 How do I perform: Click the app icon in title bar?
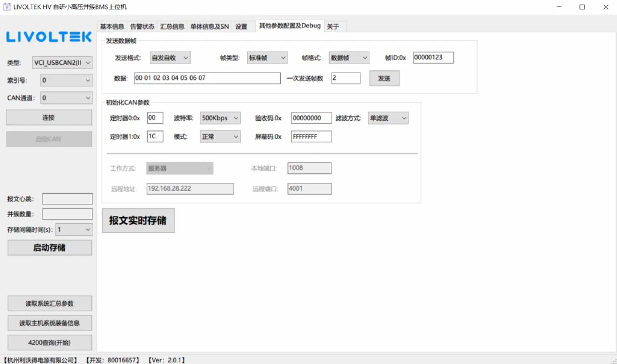(7, 7)
